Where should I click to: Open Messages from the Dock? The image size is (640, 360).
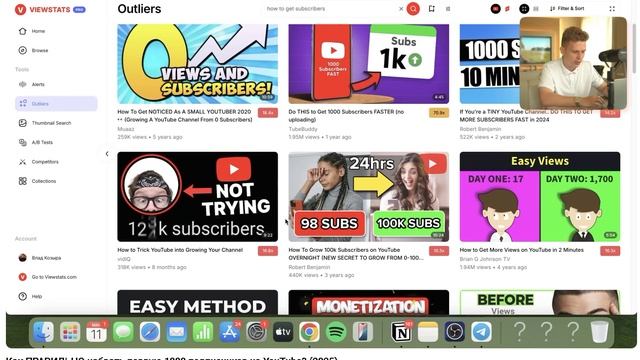pos(123,331)
